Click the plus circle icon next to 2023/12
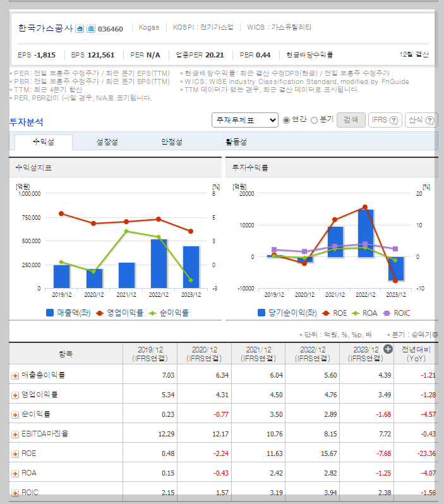Screen dimensions: 444x504 pyautogui.click(x=388, y=349)
